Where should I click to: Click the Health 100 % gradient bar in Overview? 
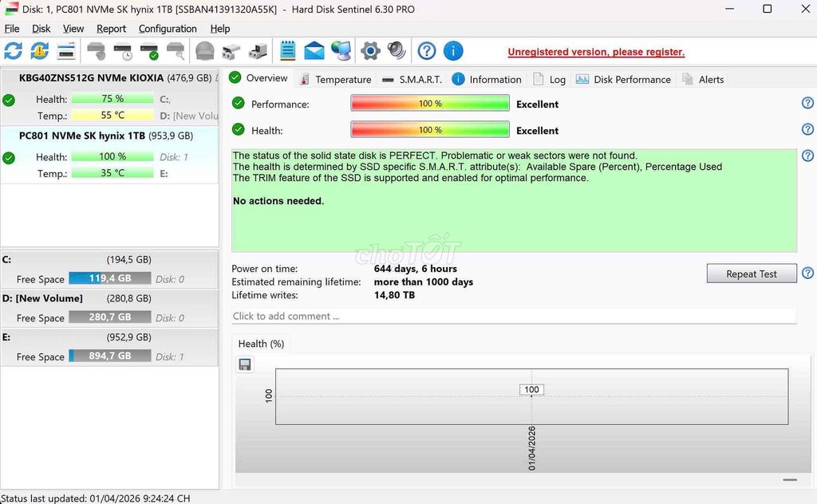(430, 130)
